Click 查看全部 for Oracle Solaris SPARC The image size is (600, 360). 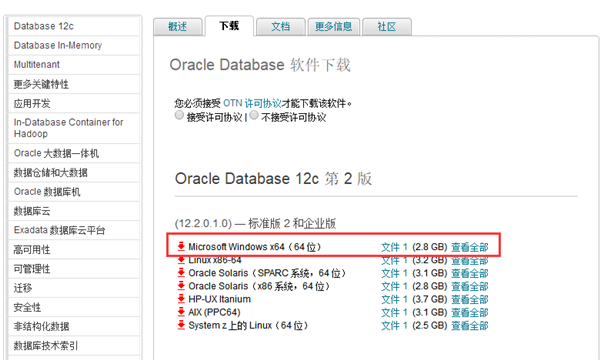coord(470,273)
